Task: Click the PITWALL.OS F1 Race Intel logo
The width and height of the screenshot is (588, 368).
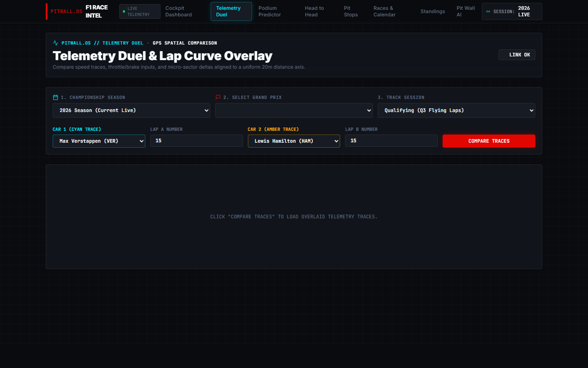Action: click(78, 11)
